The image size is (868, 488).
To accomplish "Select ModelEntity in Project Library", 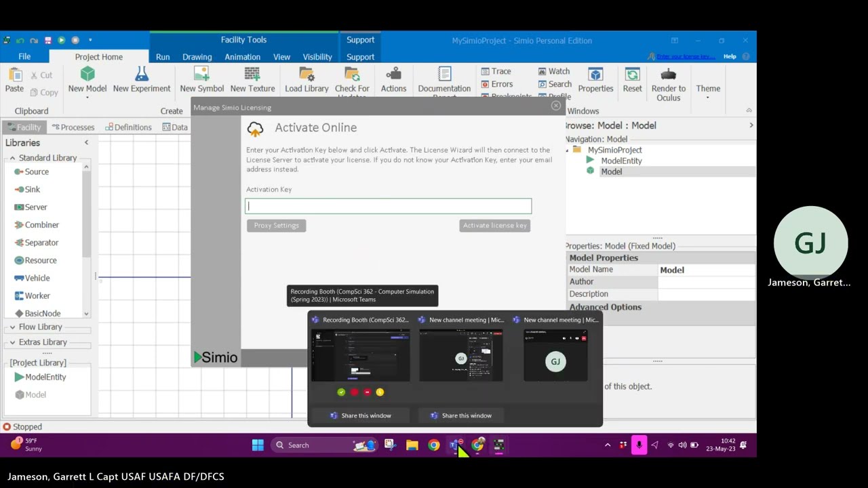I will point(40,377).
